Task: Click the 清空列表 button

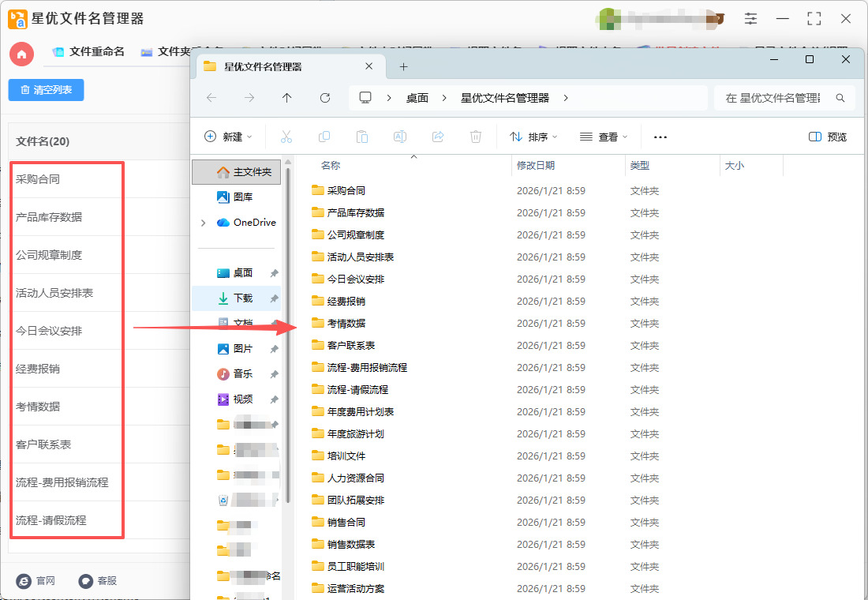Action: (46, 90)
